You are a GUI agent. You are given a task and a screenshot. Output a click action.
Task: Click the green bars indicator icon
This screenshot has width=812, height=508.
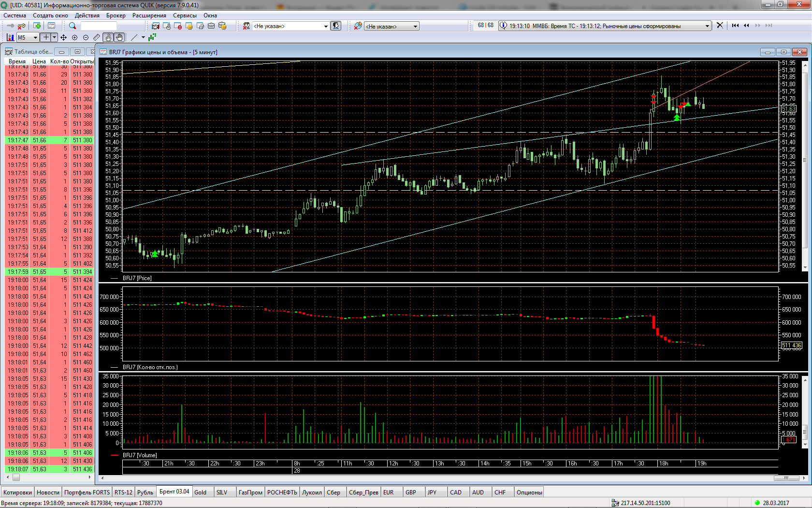[x=152, y=37]
